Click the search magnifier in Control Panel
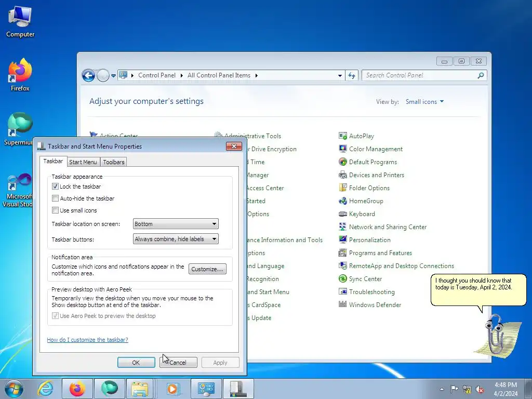 pos(481,75)
